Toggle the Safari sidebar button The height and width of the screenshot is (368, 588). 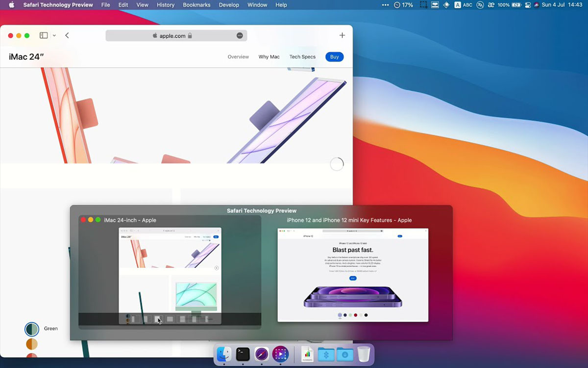click(44, 35)
